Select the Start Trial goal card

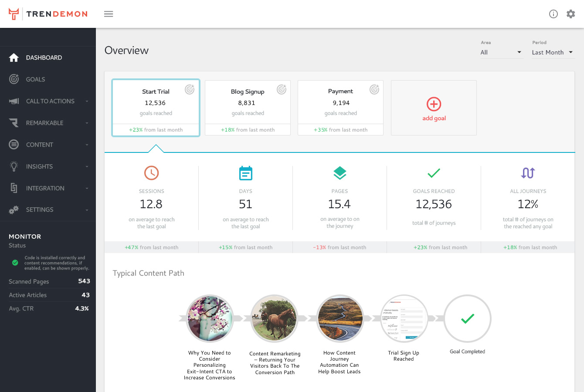click(156, 108)
